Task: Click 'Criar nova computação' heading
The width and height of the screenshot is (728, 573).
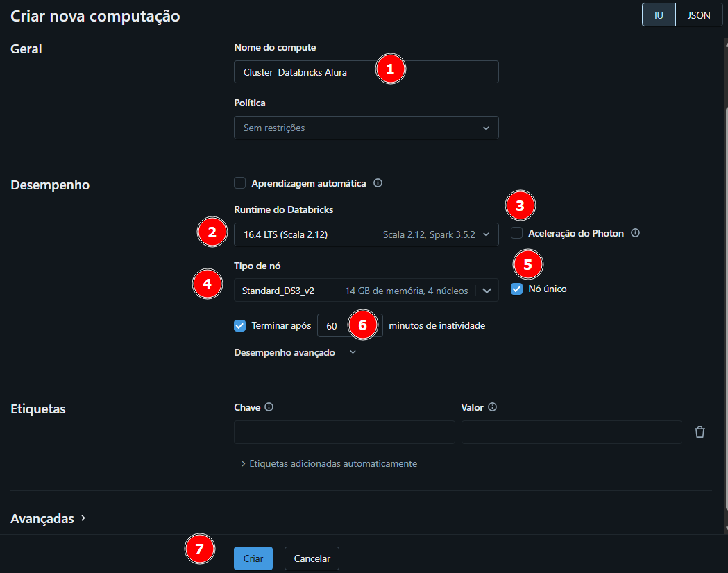Action: click(x=95, y=16)
